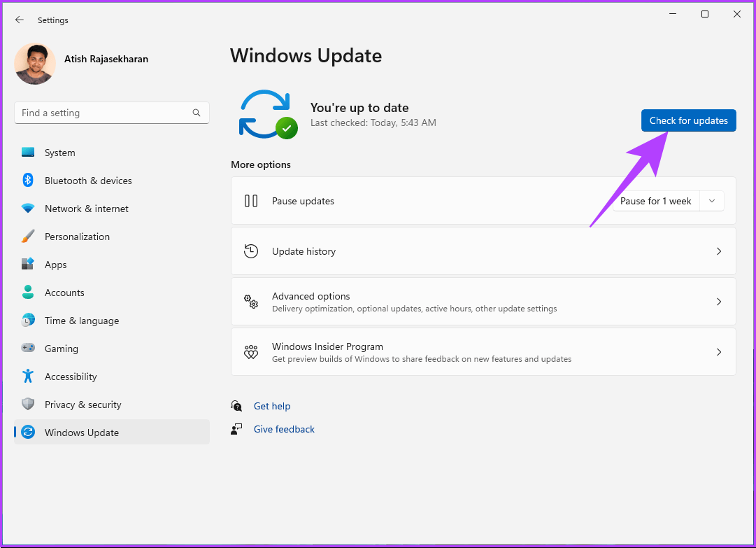Select Bluetooth & devices in sidebar
The image size is (756, 548).
click(88, 181)
